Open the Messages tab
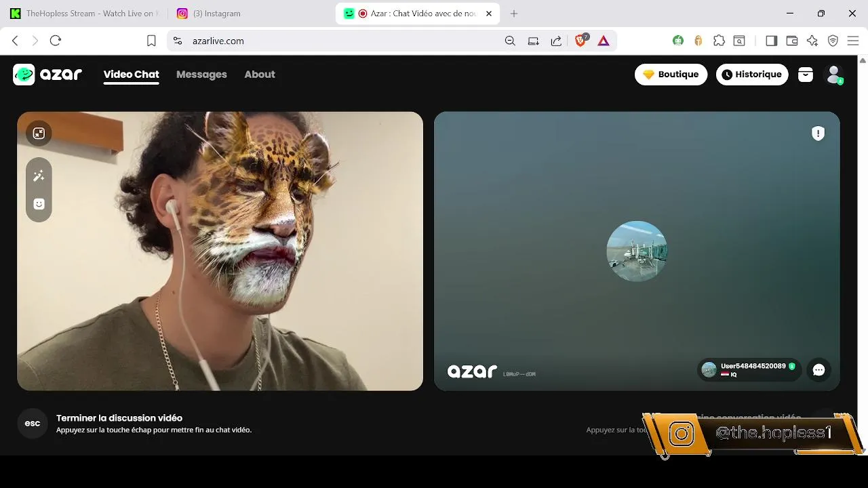The image size is (868, 488). click(201, 75)
